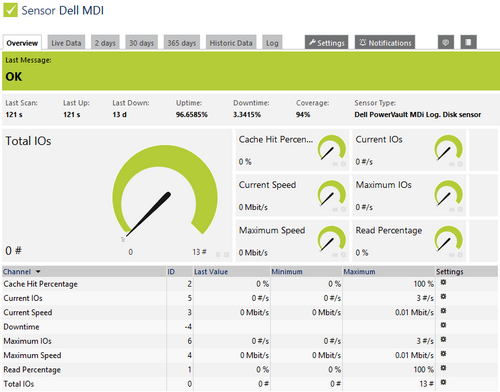Click the Total IOs channel name in table

pos(19,384)
